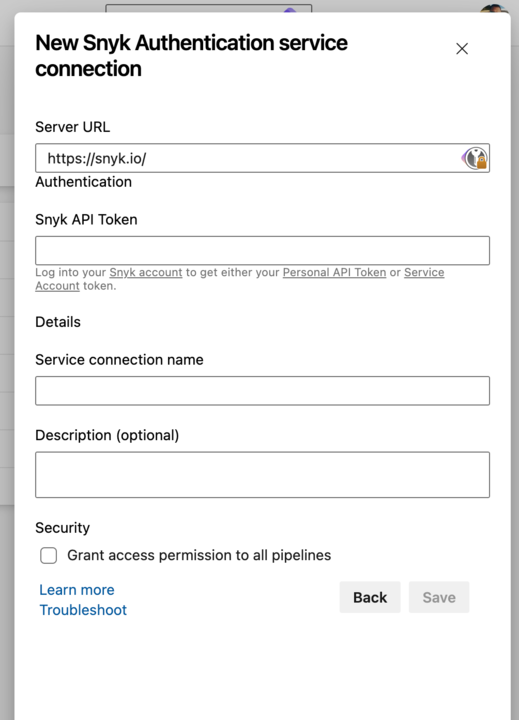Screen dimensions: 519x720
Task: Click the Description (optional) label
Action: coord(107,435)
